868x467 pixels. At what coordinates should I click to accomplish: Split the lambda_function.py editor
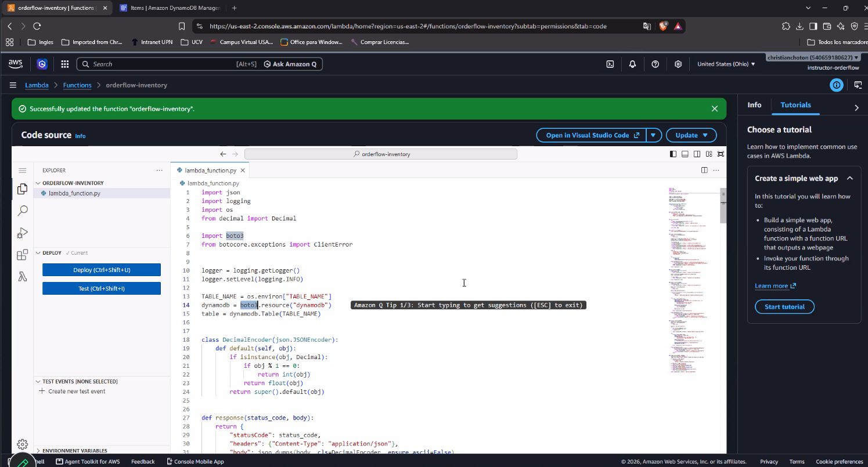pos(704,171)
